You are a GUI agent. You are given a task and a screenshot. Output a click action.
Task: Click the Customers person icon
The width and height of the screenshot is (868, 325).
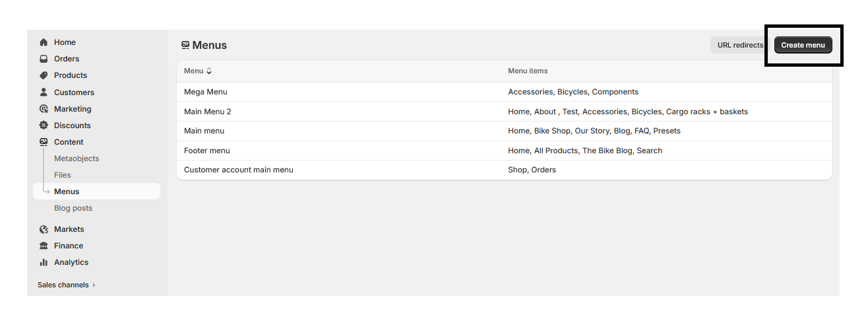[x=44, y=92]
